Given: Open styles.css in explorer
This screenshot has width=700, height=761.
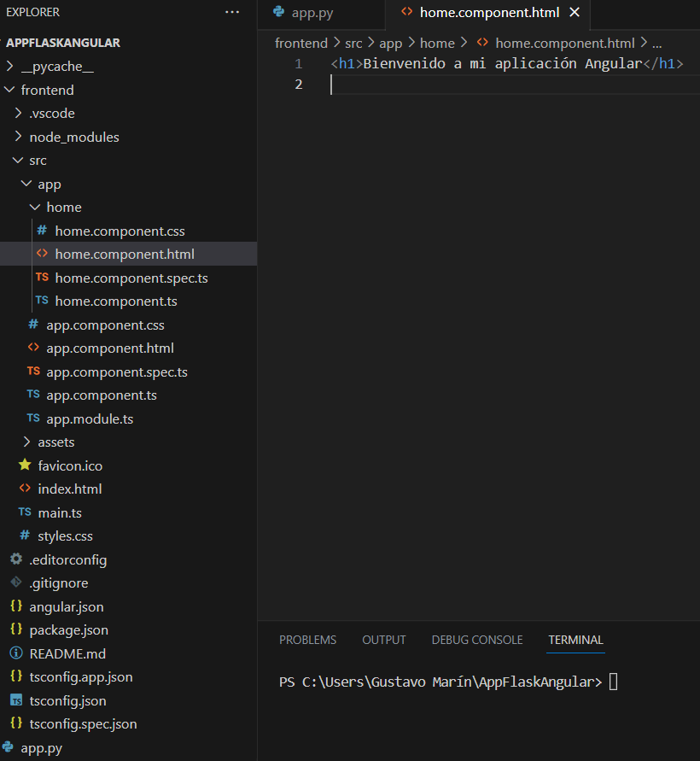Looking at the screenshot, I should click(65, 536).
